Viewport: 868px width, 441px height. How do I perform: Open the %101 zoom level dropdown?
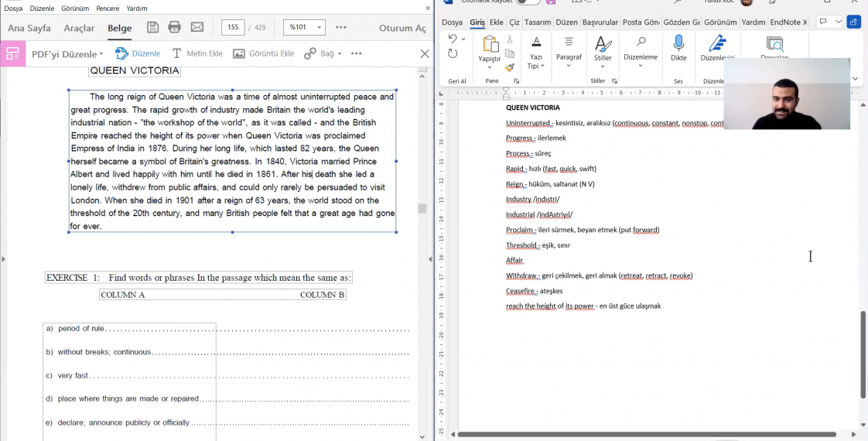[x=304, y=28]
